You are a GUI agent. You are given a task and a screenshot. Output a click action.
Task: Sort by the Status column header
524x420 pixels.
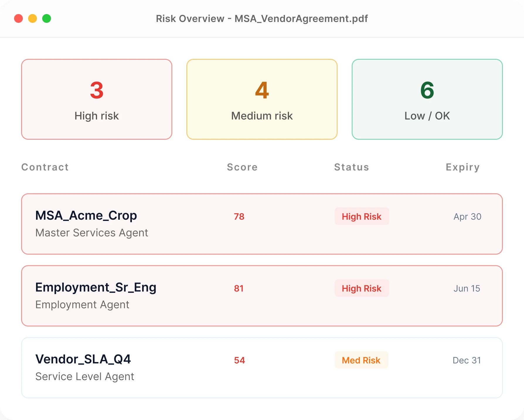tap(351, 167)
